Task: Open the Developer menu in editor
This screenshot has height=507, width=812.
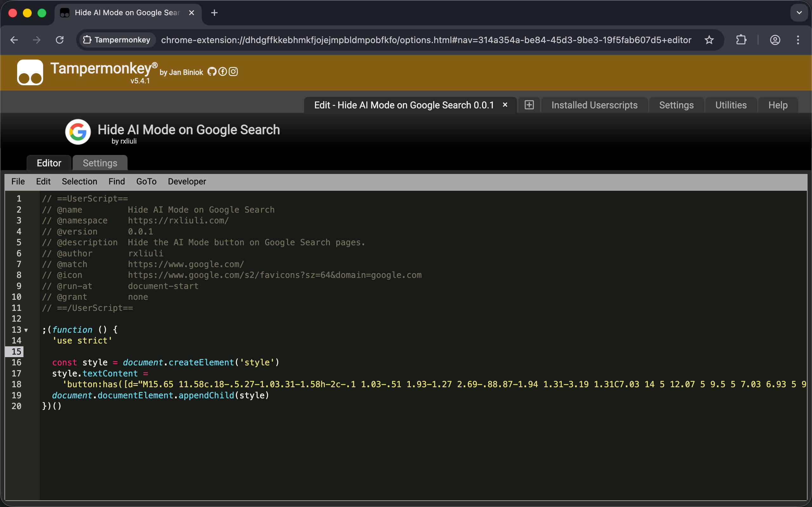Action: point(187,181)
